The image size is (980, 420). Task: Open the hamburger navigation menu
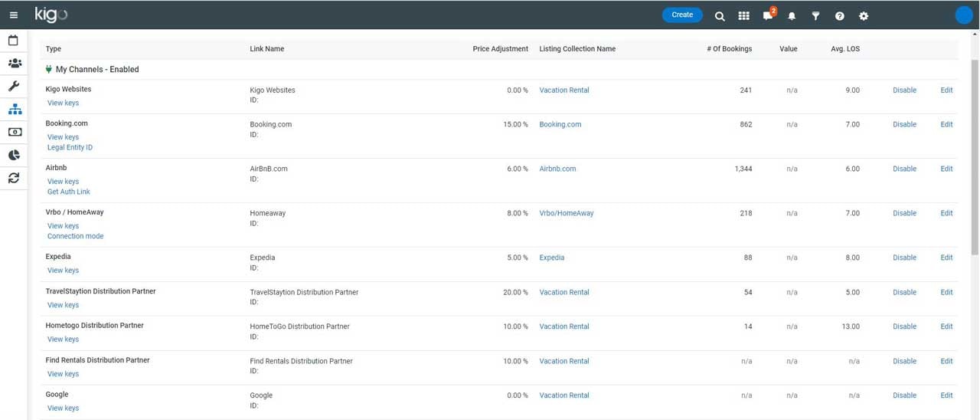pos(13,15)
